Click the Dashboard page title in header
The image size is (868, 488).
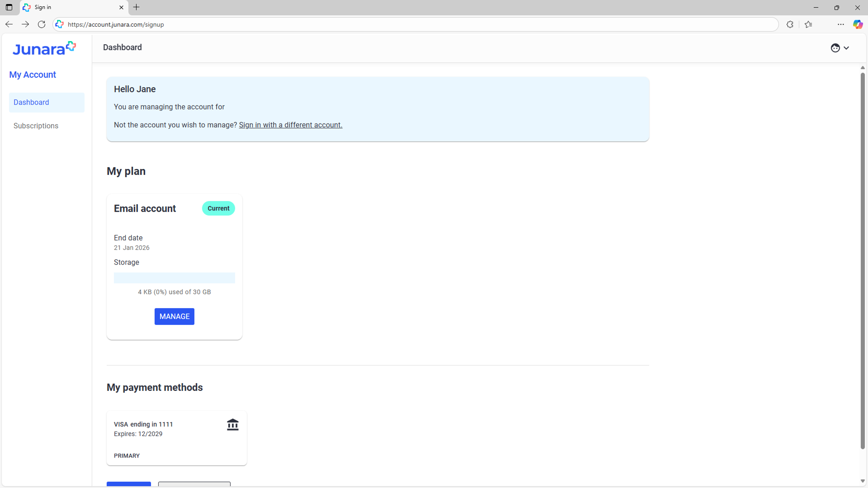click(x=122, y=48)
